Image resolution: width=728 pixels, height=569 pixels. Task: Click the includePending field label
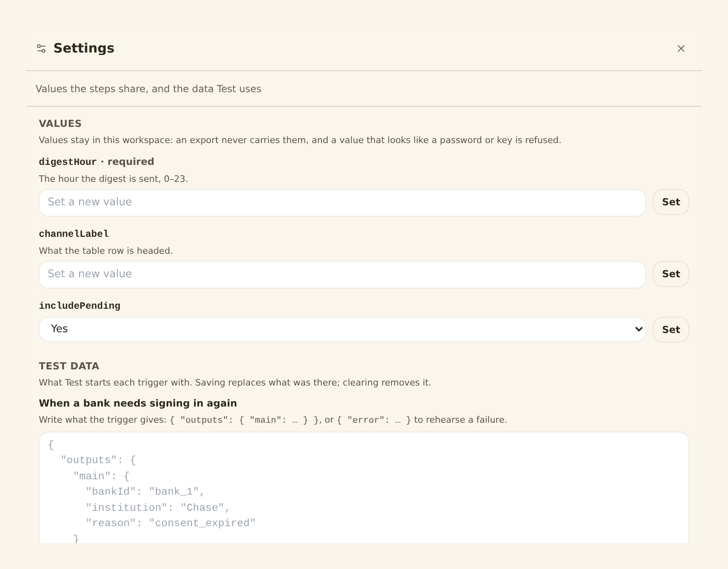[x=79, y=306]
